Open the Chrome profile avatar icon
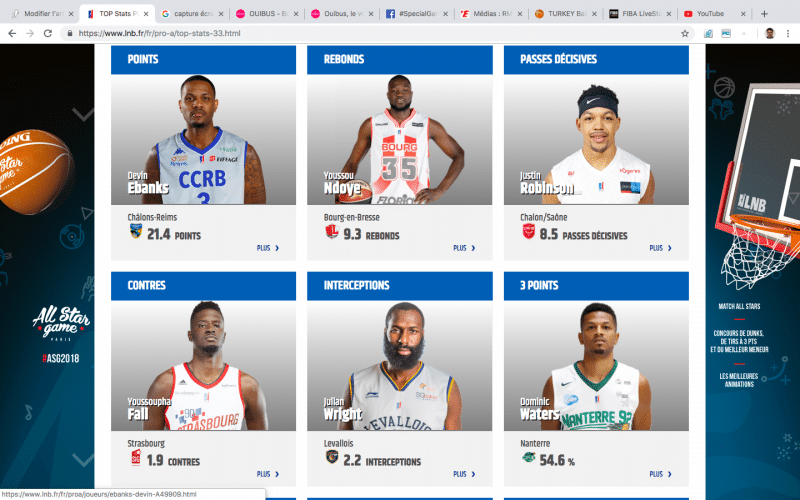This screenshot has height=500, width=800. pos(770,34)
